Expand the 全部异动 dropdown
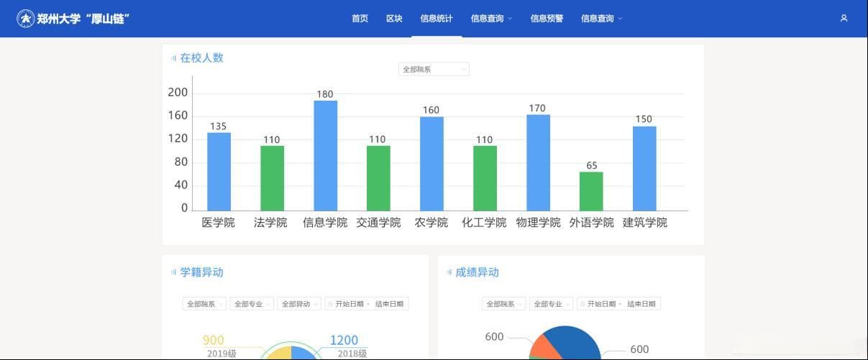Viewport: 868px width, 360px height. (x=299, y=304)
